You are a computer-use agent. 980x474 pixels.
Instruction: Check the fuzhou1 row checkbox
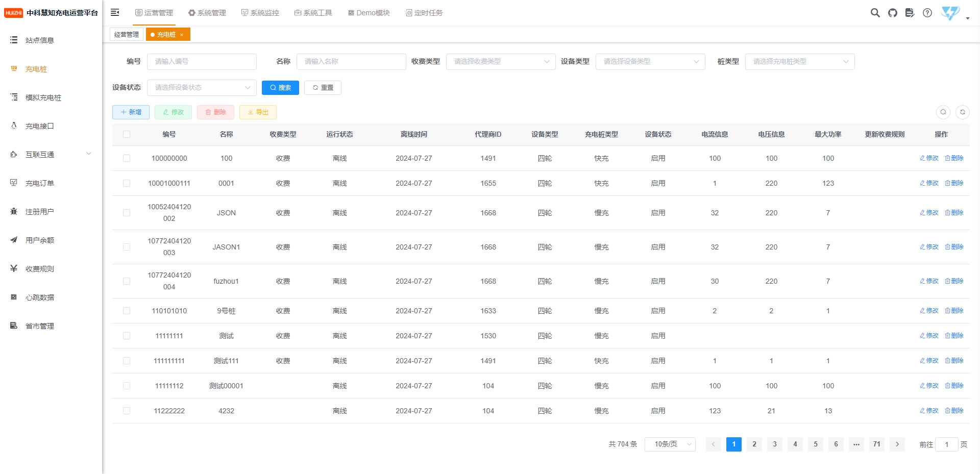coord(127,281)
